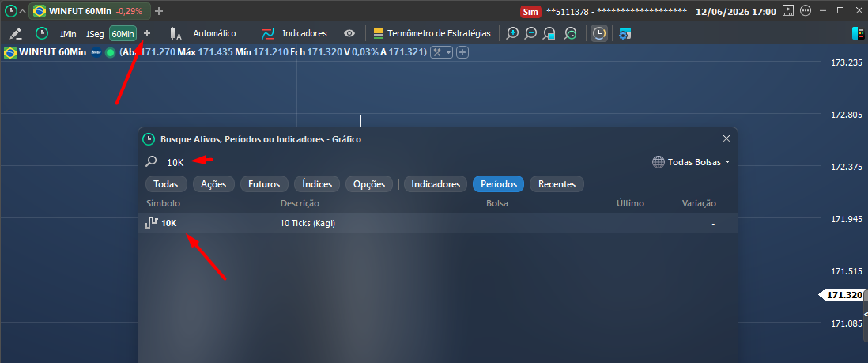
Task: Filter results by Futuros
Action: tap(264, 184)
